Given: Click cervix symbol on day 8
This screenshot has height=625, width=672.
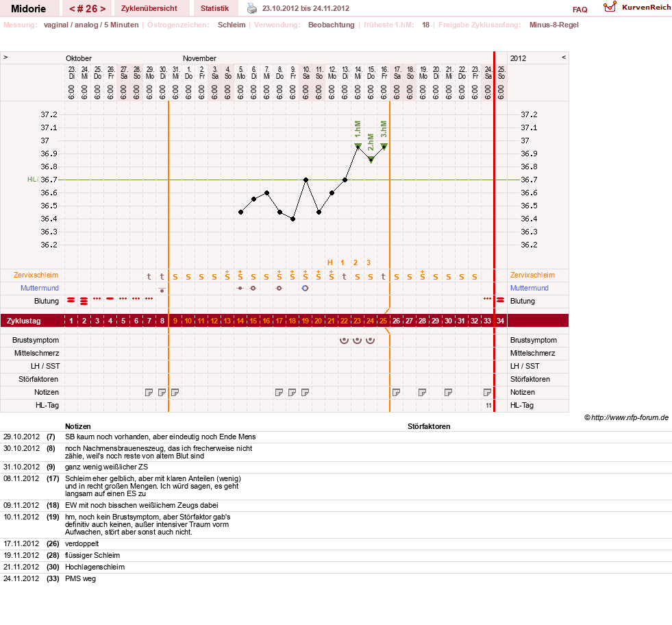Looking at the screenshot, I should click(x=162, y=290).
